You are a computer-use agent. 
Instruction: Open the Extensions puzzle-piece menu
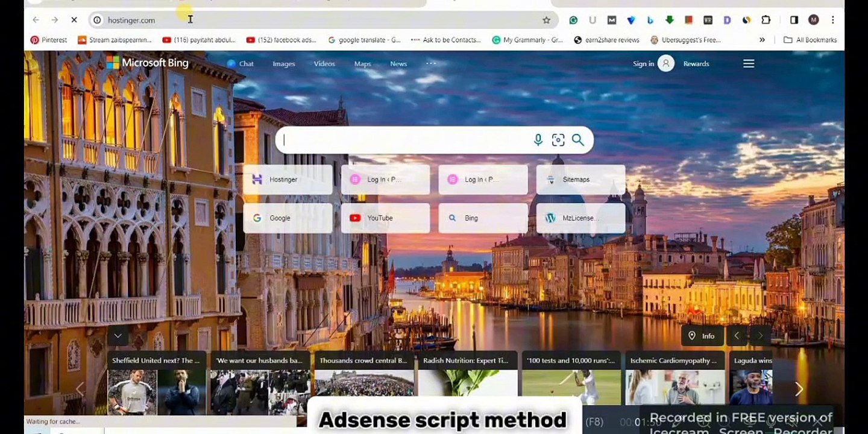[766, 20]
